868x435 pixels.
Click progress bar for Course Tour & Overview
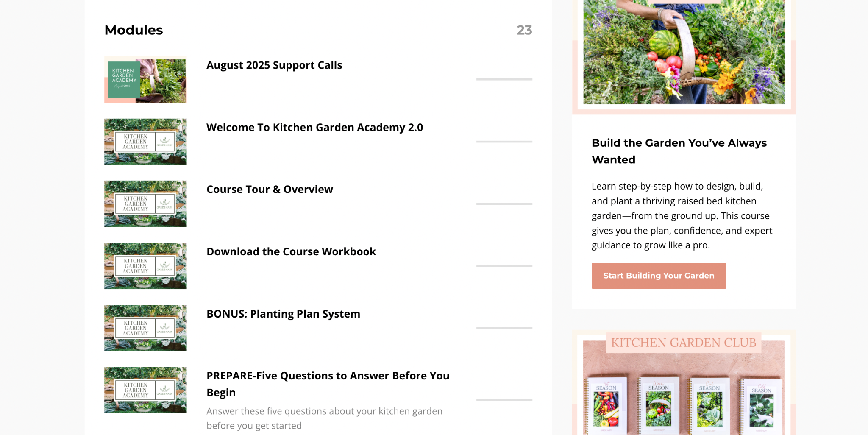504,204
